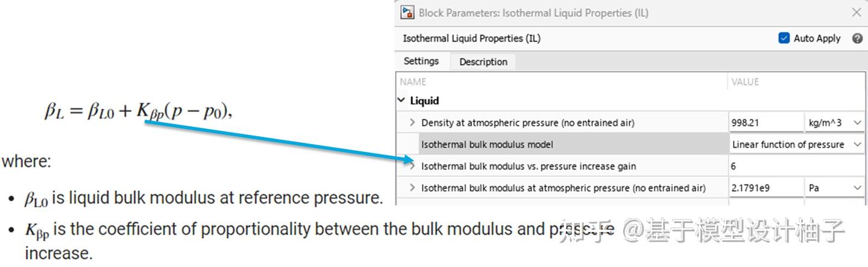Click the Block Parameters window icon
This screenshot has width=868, height=267.
coord(408,12)
